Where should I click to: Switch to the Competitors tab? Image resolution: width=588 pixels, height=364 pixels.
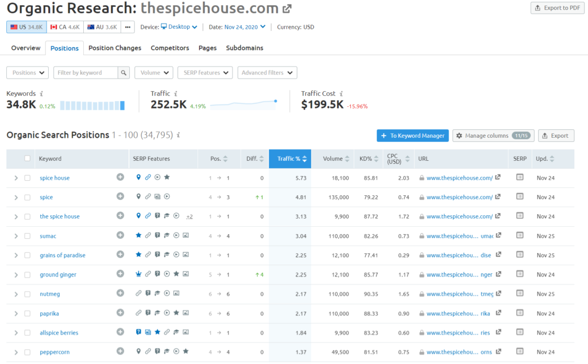pos(170,48)
